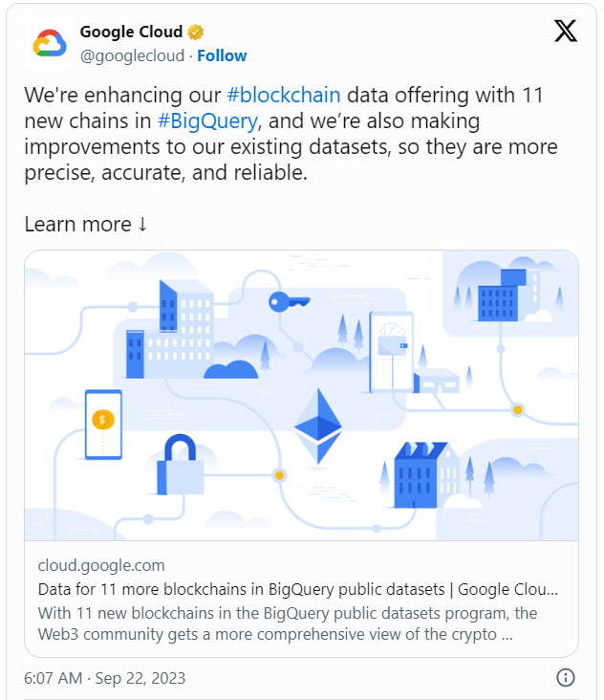Click the phone showing a dollar coin
Image resolution: width=604 pixels, height=700 pixels.
pos(103,425)
